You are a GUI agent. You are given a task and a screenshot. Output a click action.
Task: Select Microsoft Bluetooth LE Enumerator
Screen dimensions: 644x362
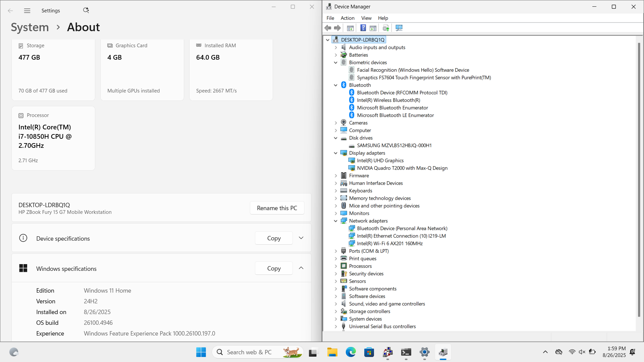tap(395, 115)
